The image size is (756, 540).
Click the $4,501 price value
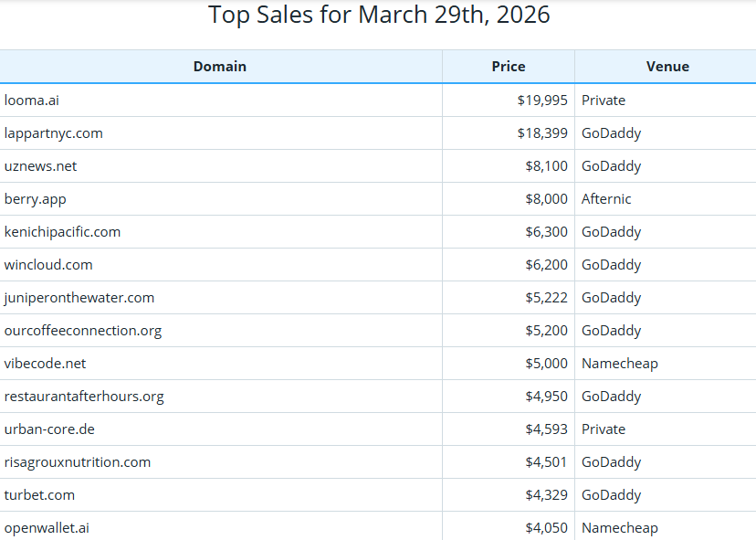tap(546, 461)
